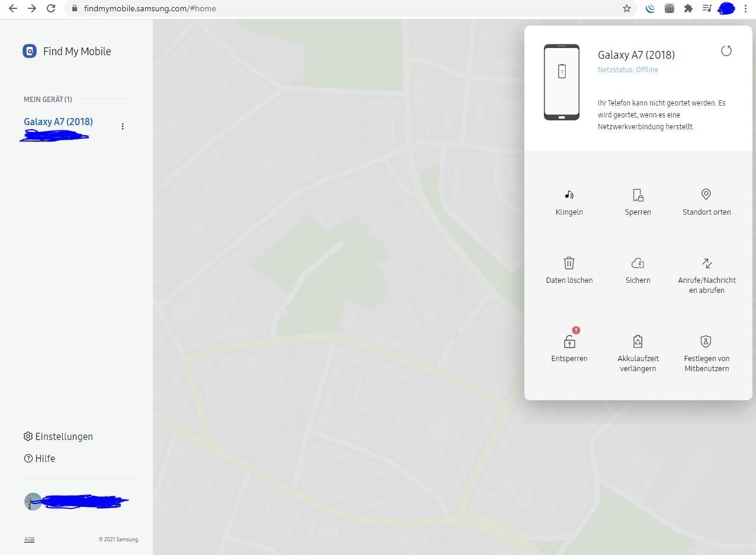Click the Entsperren unlock icon

pos(569,342)
